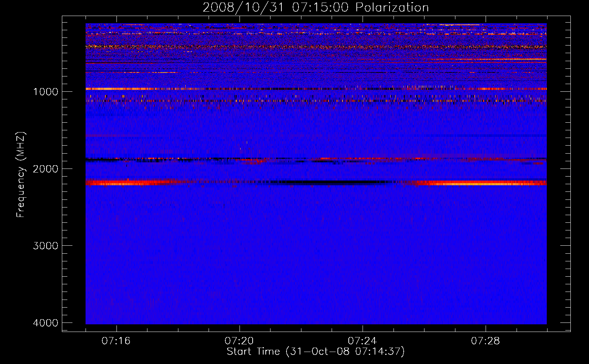The width and height of the screenshot is (589, 364).
Task: Click the 07:16 time tick label
Action: pyautogui.click(x=116, y=341)
